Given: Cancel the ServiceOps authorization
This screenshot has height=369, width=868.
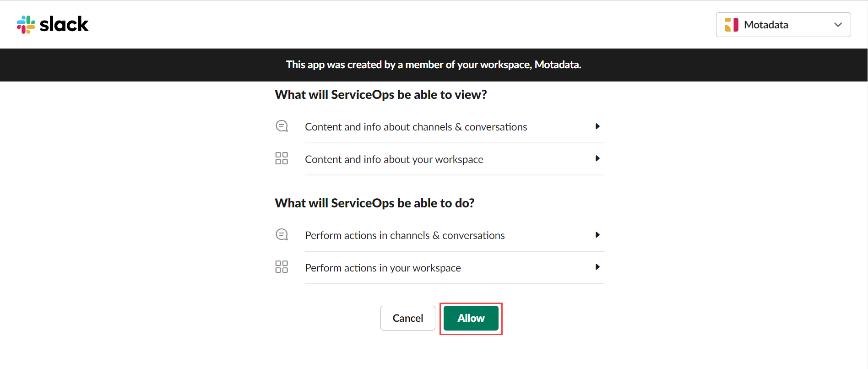Looking at the screenshot, I should [407, 318].
